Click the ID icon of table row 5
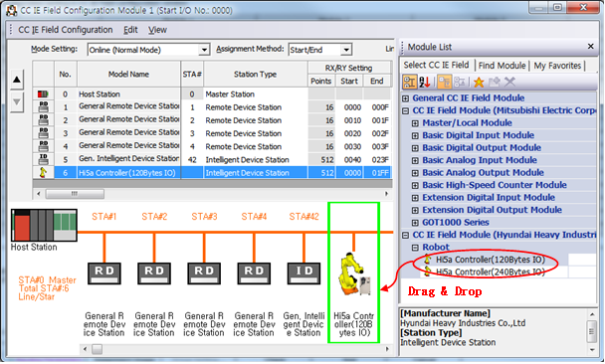Screen dimensions: 605x364 click(44, 159)
